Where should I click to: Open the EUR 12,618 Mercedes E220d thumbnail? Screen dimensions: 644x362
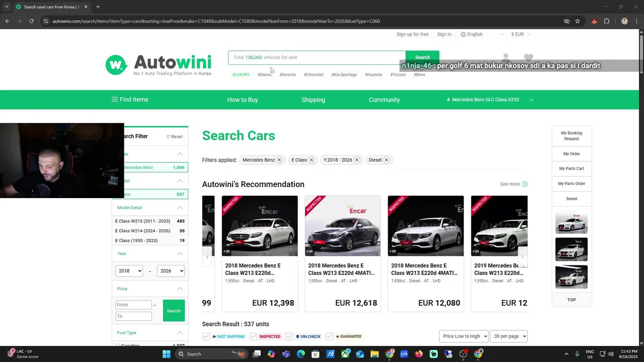pos(343,226)
